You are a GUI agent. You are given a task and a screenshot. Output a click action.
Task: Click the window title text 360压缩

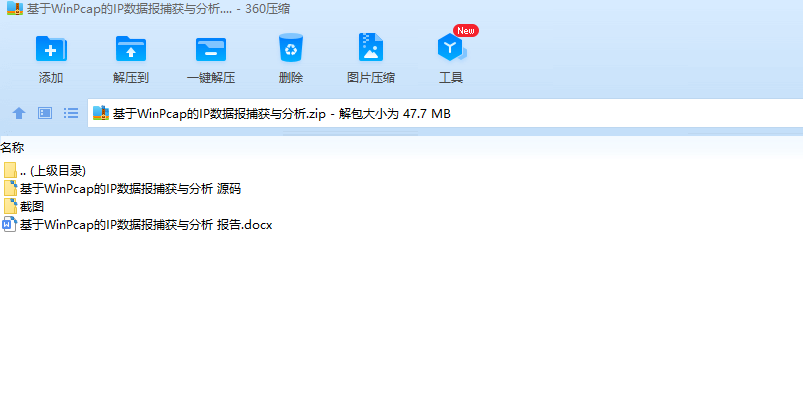pyautogui.click(x=268, y=9)
